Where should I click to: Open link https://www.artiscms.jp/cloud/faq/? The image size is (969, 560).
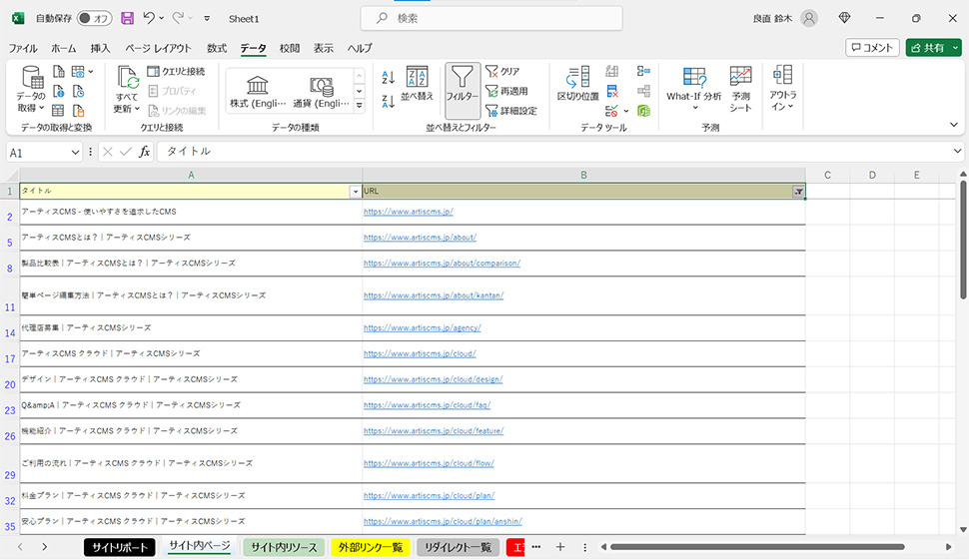click(x=427, y=405)
